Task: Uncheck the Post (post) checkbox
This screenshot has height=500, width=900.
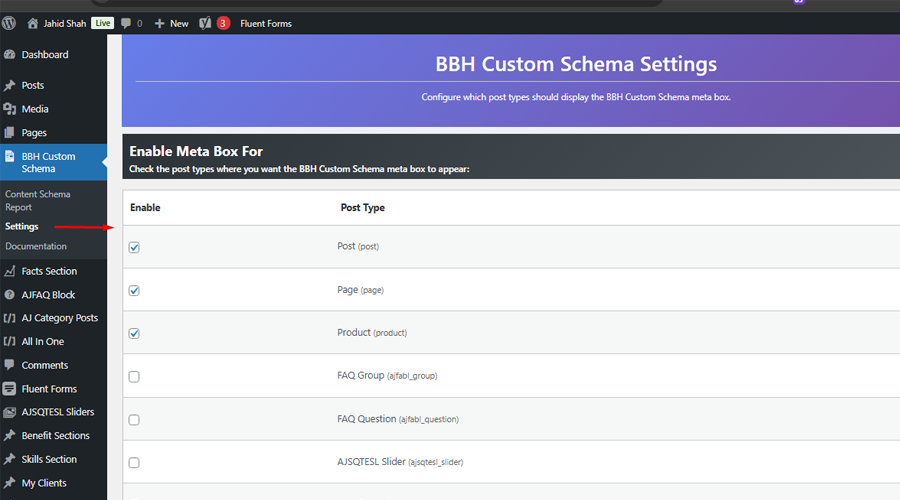Action: (x=134, y=247)
